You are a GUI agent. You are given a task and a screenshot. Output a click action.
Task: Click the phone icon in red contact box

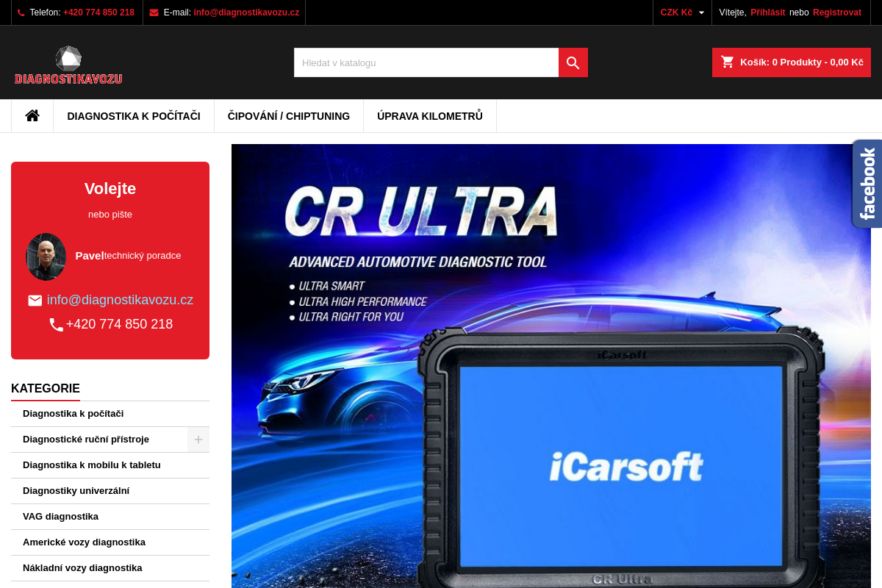pos(56,324)
